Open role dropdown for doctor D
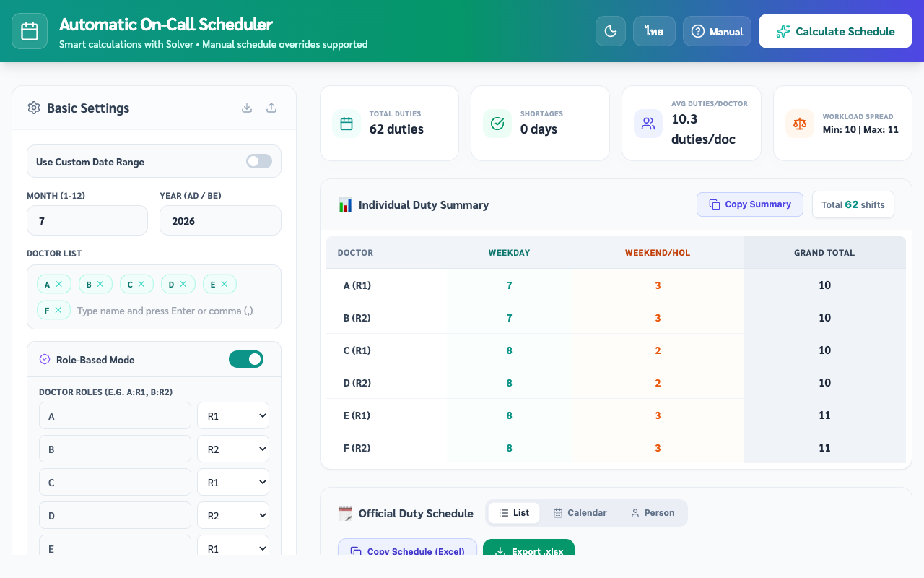This screenshot has height=578, width=924. (233, 515)
